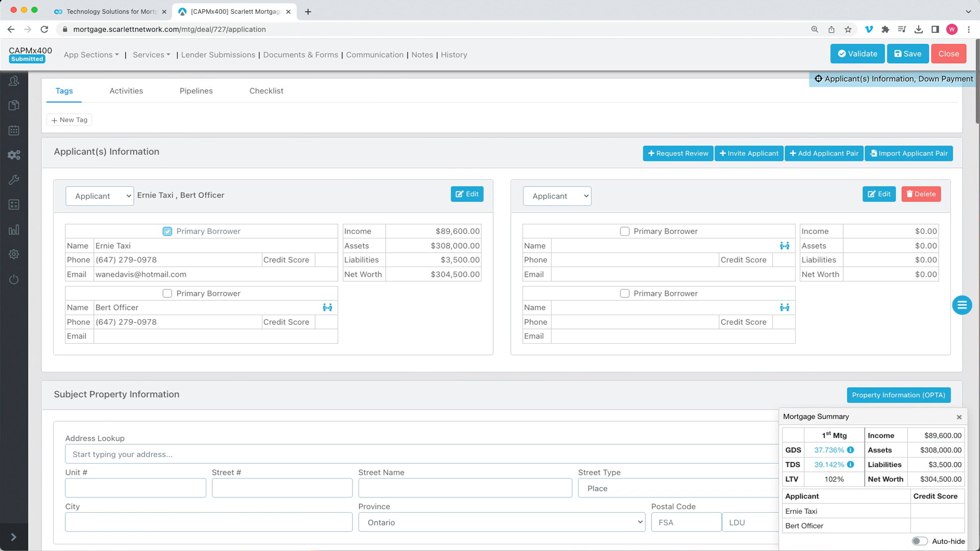Switch to the Activities tab
Screen dimensions: 980x551
[126, 91]
